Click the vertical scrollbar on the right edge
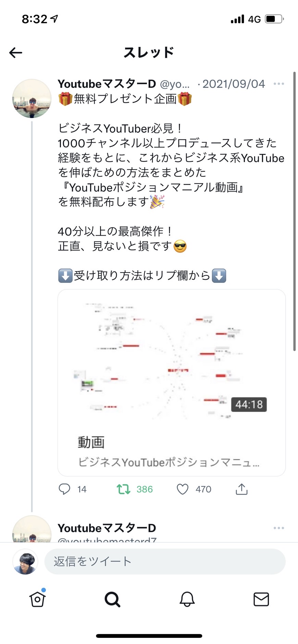Image resolution: width=298 pixels, height=644 pixels. point(294,211)
